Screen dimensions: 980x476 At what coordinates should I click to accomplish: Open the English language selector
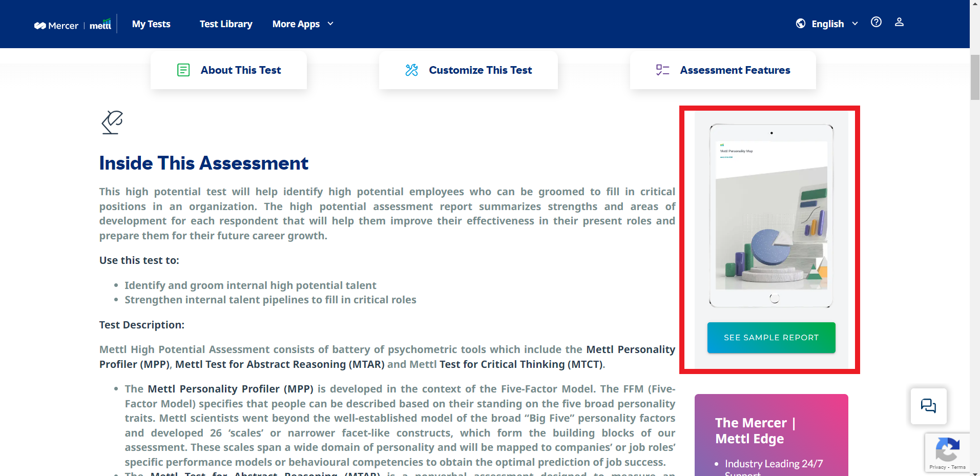827,24
